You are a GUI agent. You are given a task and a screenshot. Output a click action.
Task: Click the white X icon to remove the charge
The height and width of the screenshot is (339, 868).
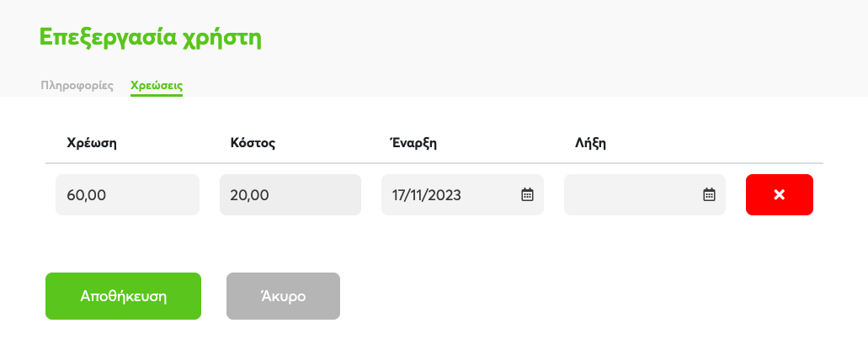tap(779, 194)
